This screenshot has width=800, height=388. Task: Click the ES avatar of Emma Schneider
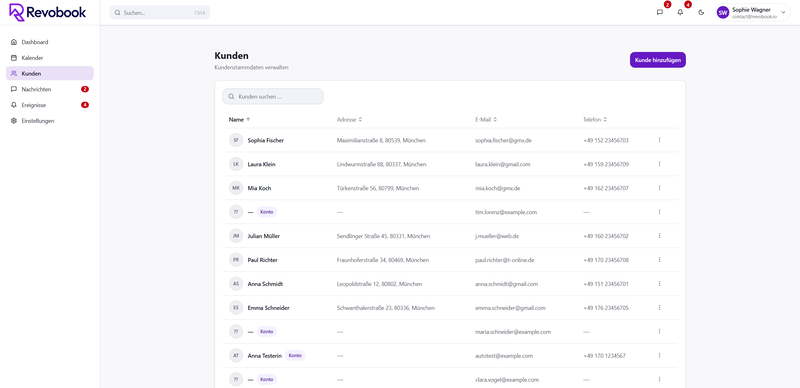(236, 308)
